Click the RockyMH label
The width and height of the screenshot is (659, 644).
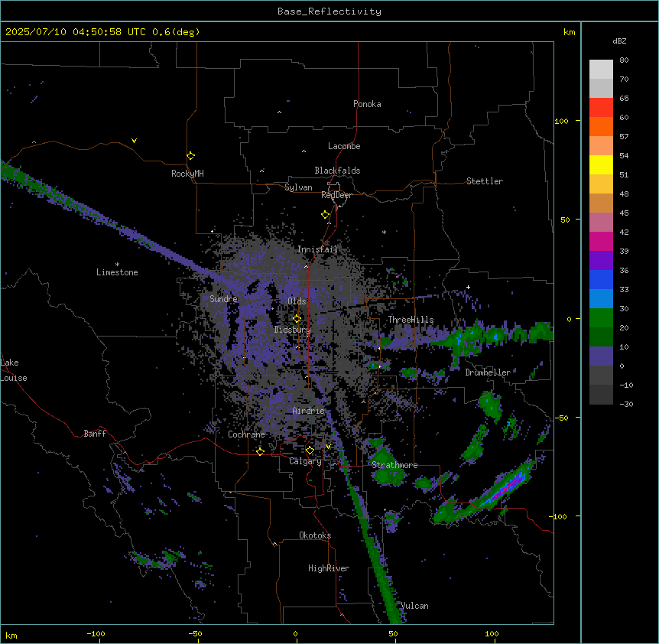(x=187, y=174)
